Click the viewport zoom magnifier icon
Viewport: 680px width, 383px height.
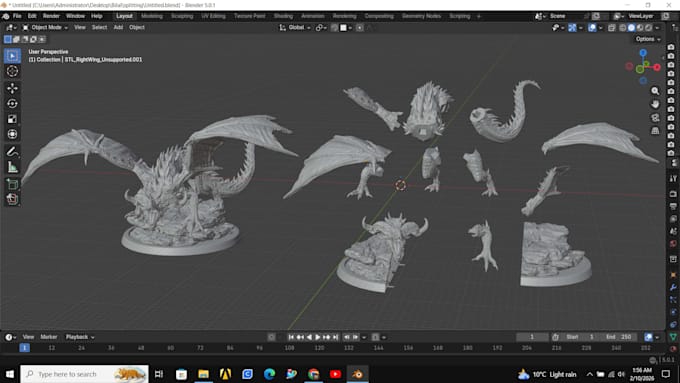[x=655, y=91]
